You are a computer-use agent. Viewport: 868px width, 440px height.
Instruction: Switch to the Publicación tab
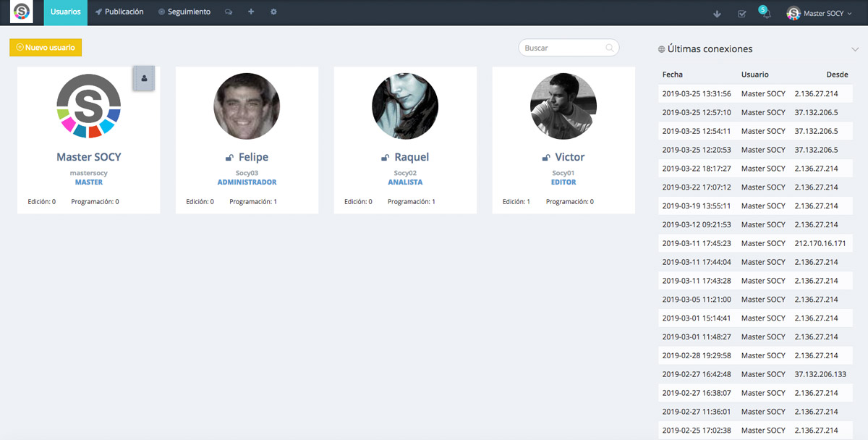[119, 12]
